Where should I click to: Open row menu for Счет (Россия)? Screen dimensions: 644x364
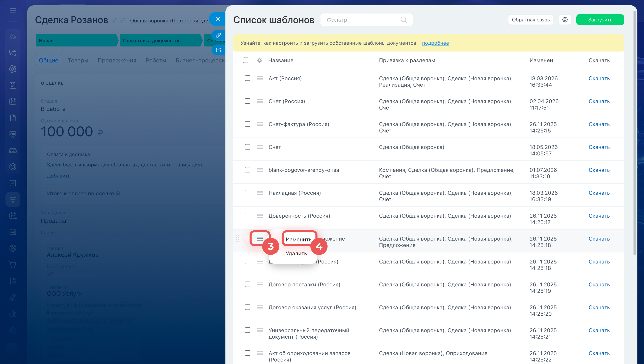260,101
